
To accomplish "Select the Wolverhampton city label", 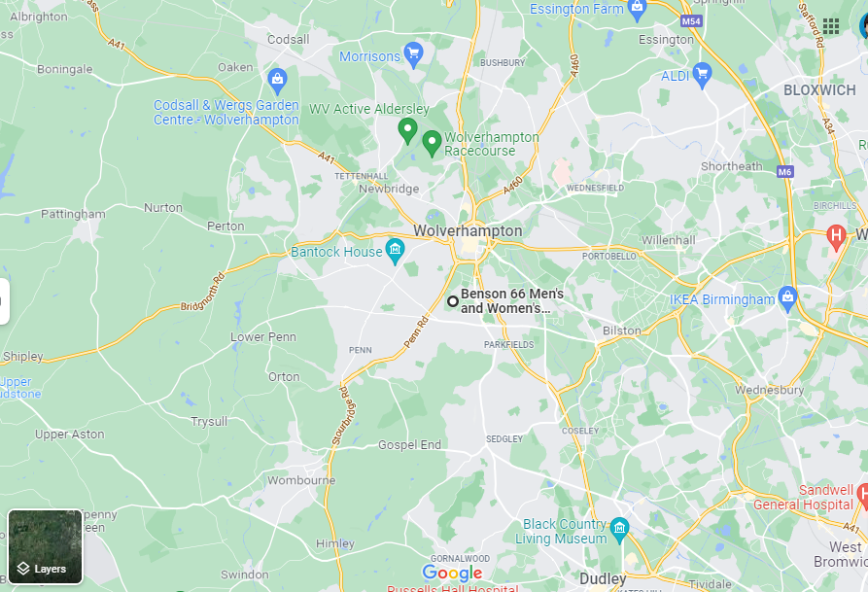I will 468,231.
